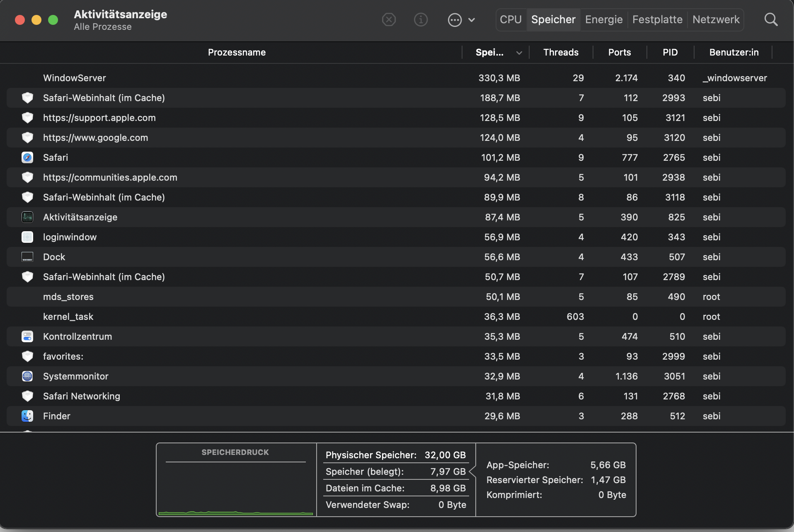Click the Systemmonitor process icon
The image size is (794, 532).
[27, 376]
